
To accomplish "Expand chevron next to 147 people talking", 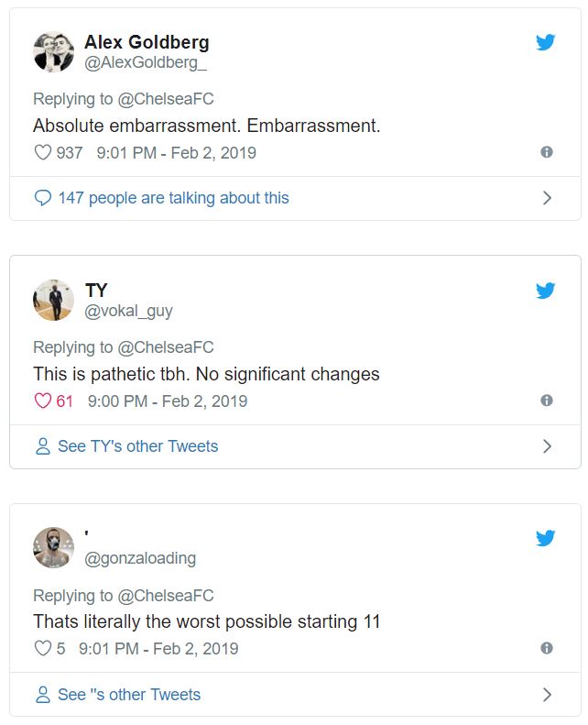I will 547,198.
